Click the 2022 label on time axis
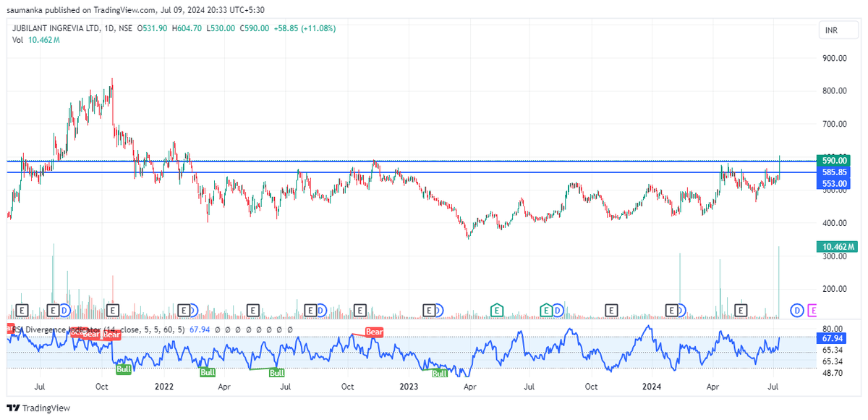 (164, 387)
